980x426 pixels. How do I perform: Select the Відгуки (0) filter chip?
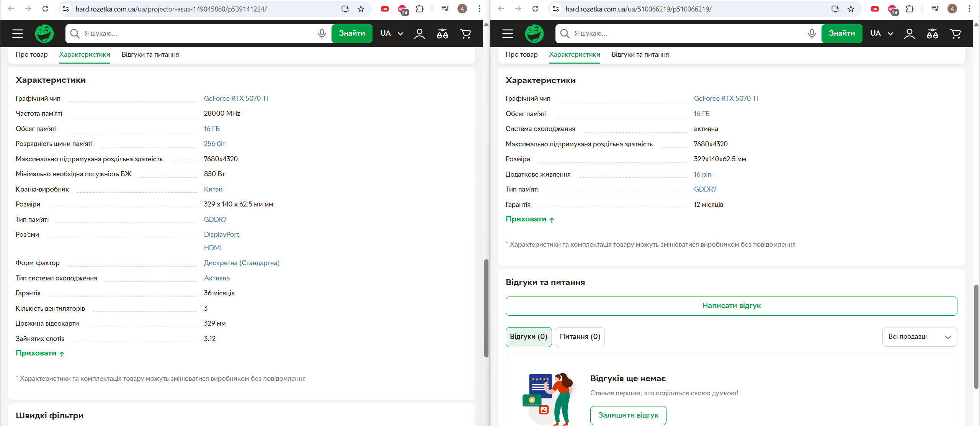click(528, 337)
